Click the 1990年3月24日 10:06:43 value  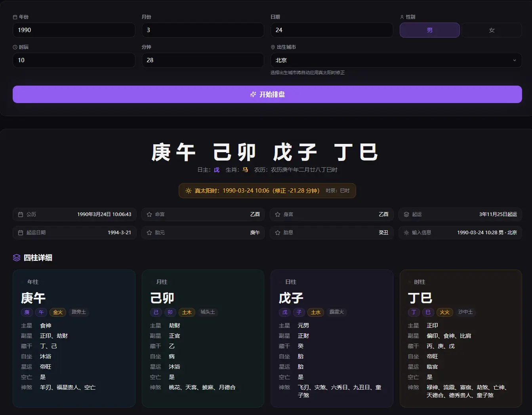(x=104, y=214)
